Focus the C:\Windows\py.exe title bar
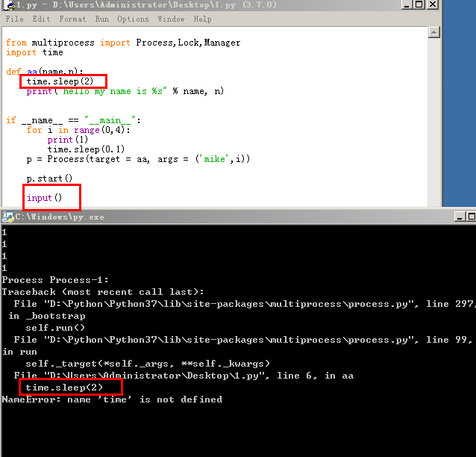Screen dimensions: 476x457 click(x=224, y=217)
